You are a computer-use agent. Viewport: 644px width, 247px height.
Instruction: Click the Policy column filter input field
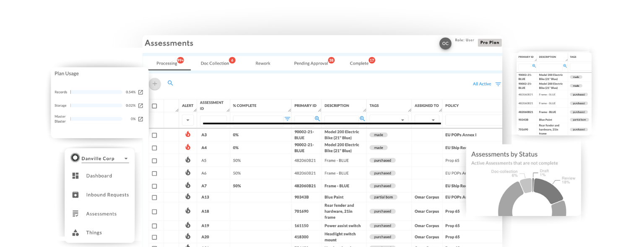(473, 120)
